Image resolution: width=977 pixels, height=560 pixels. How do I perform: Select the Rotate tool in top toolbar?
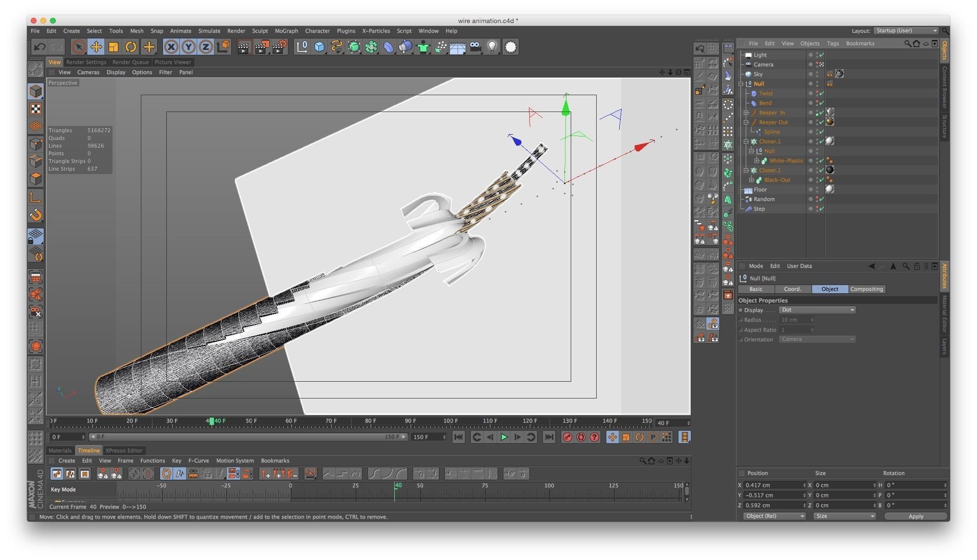pos(131,47)
